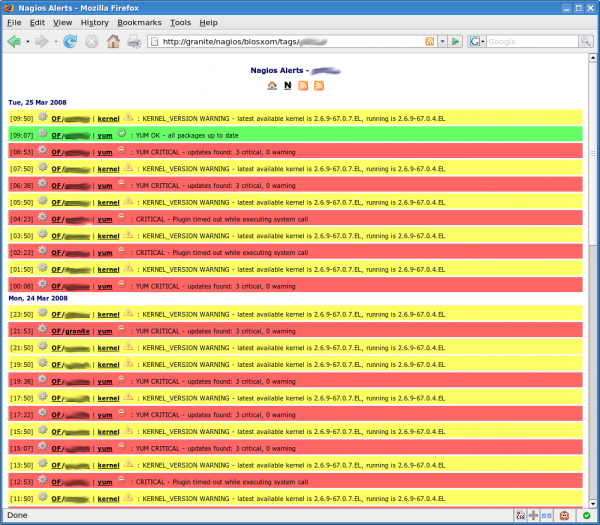Viewport: 600px width, 525px height.
Task: Click the green checkmark status bar icon
Action: pyautogui.click(x=586, y=516)
